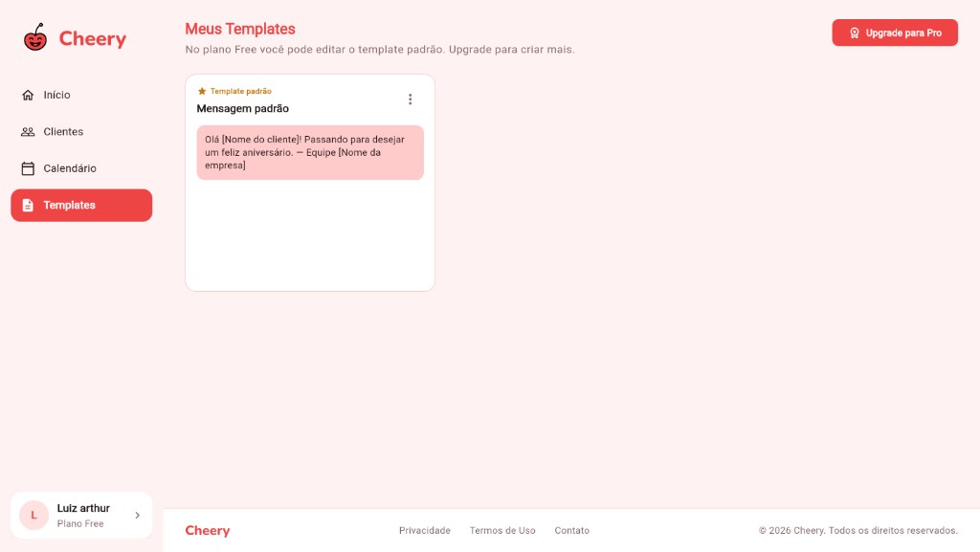
Task: Click the Mensagem padrão template title
Action: point(242,109)
